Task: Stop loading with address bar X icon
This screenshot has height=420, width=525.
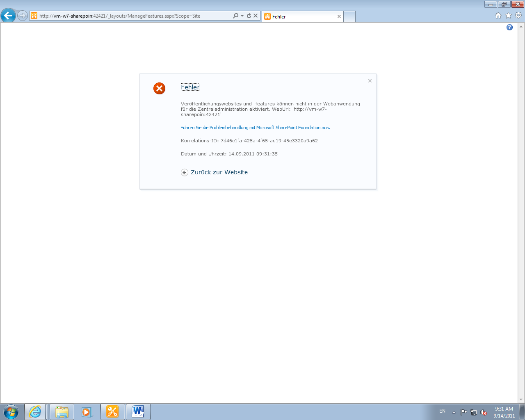Action: (256, 16)
